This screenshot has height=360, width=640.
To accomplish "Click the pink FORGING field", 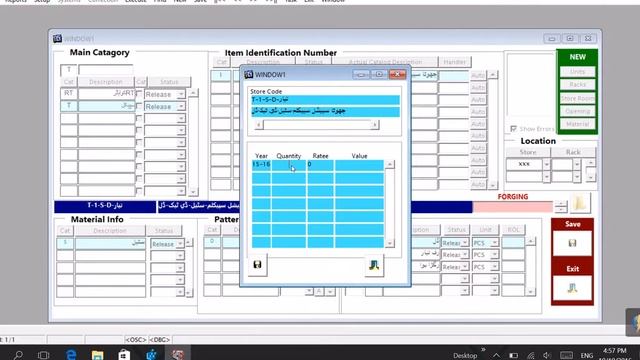I will coord(513,207).
